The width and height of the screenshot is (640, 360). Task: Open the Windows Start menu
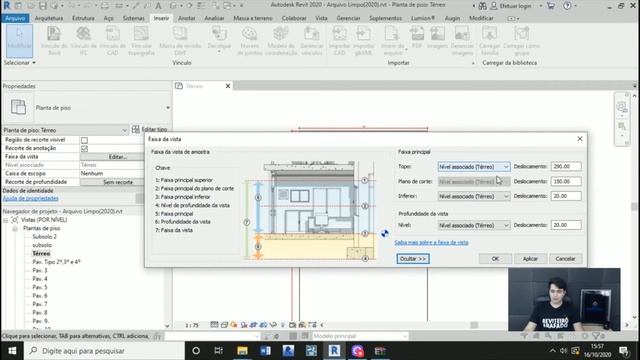coord(12,351)
